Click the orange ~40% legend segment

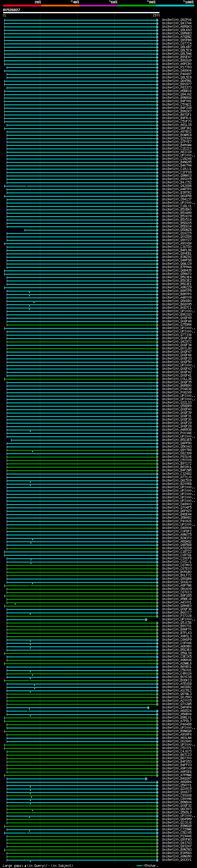(x=60, y=6)
